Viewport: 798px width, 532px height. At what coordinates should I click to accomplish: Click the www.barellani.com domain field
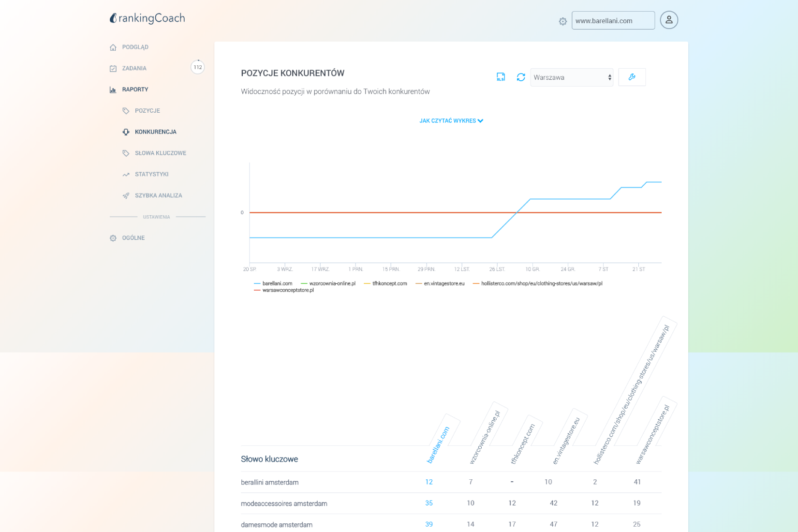[612, 21]
